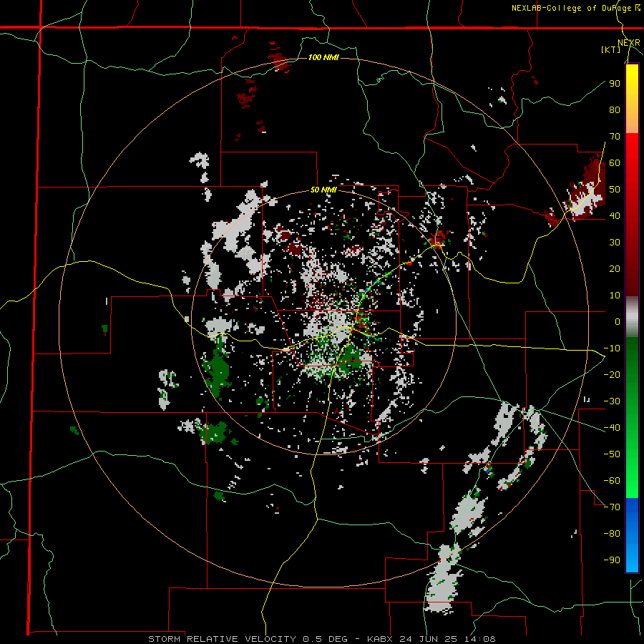Pick the light blue bottom segment of the color bar
The height and width of the screenshot is (644, 644).
point(632,555)
